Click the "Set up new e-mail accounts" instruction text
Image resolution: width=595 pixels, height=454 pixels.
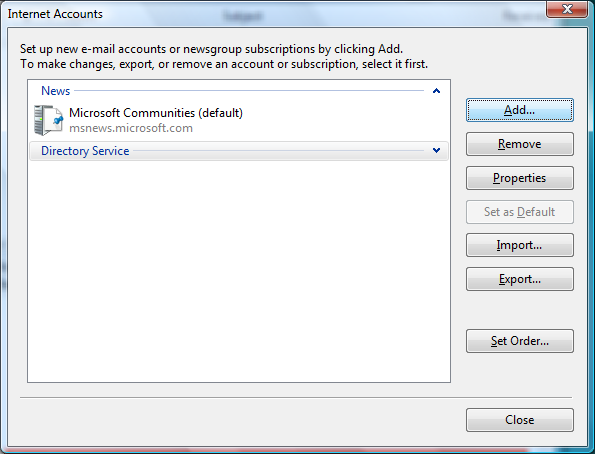pyautogui.click(x=211, y=49)
